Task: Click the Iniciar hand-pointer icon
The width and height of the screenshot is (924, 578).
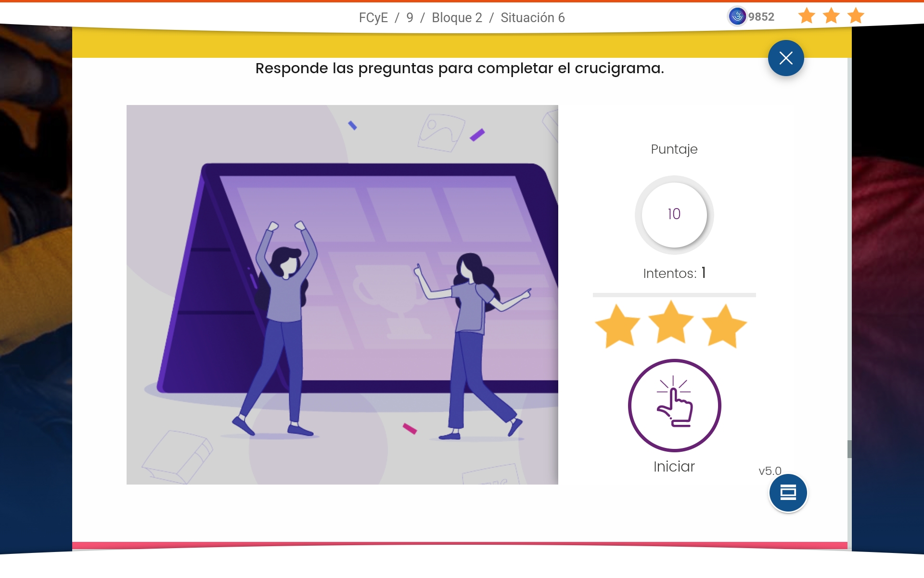Action: tap(674, 405)
